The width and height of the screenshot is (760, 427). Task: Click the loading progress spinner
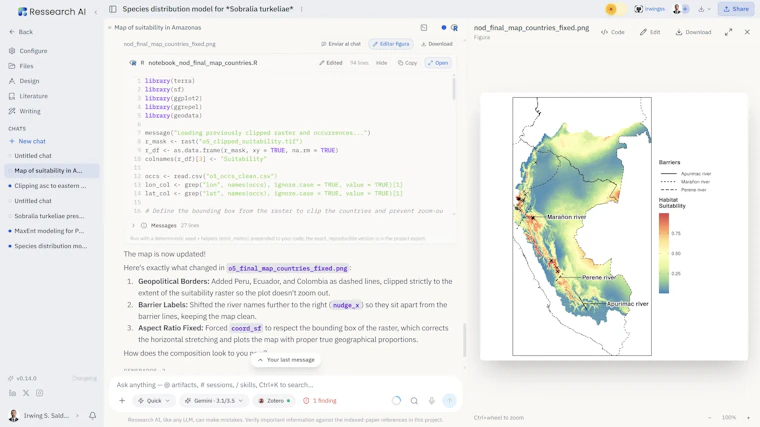(x=396, y=401)
